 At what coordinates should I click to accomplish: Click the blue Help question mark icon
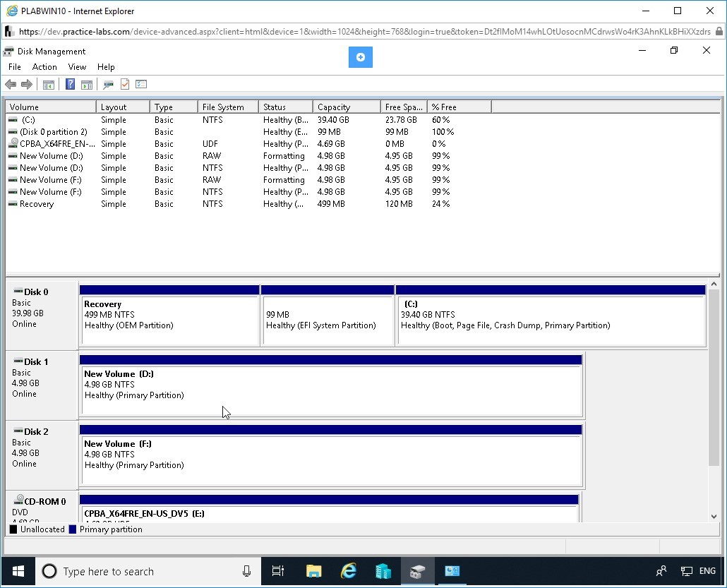70,84
